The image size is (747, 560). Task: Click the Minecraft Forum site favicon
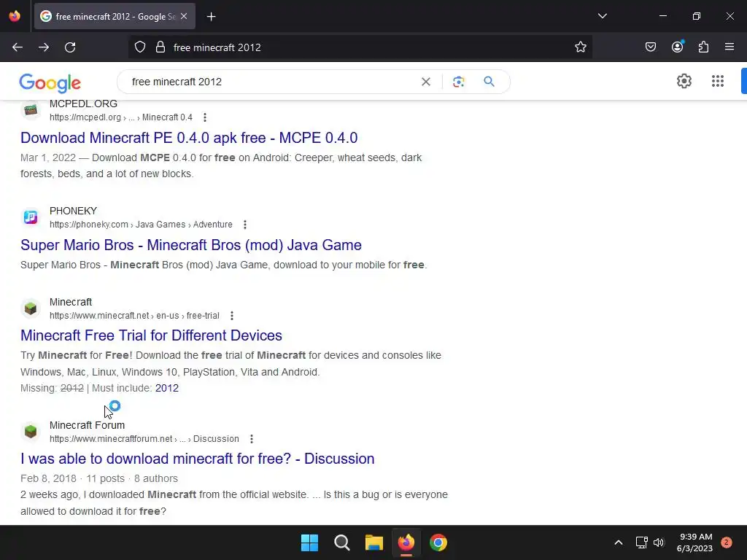click(x=31, y=432)
